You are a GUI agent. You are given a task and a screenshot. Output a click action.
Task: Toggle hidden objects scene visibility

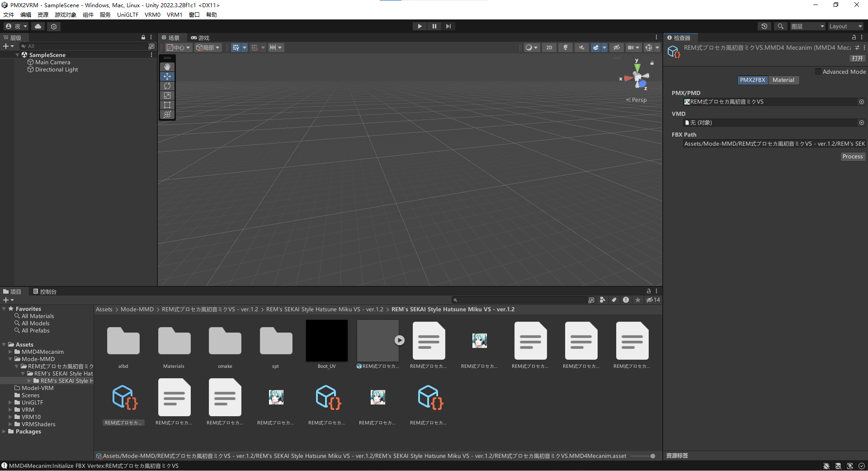pos(616,48)
